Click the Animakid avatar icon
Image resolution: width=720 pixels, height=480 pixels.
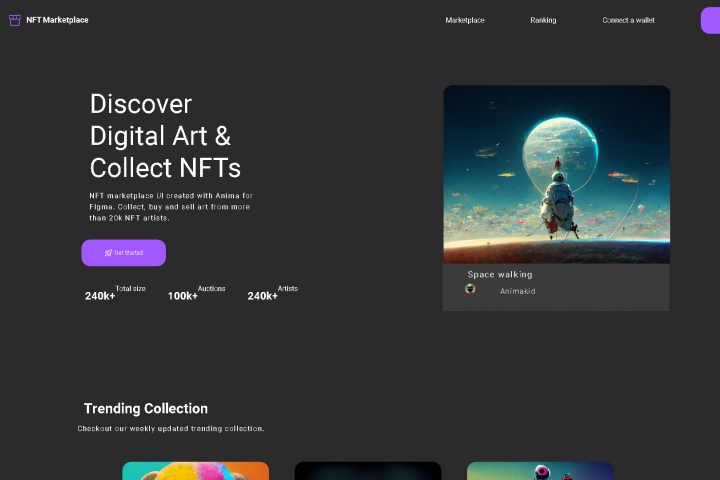470,288
